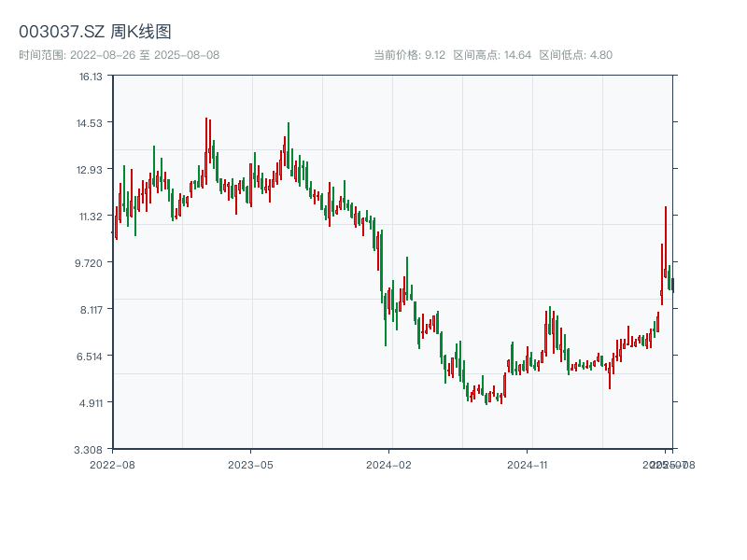The height and width of the screenshot is (560, 747).
Task: Click the 区间高点 14.64 label
Action: click(492, 55)
